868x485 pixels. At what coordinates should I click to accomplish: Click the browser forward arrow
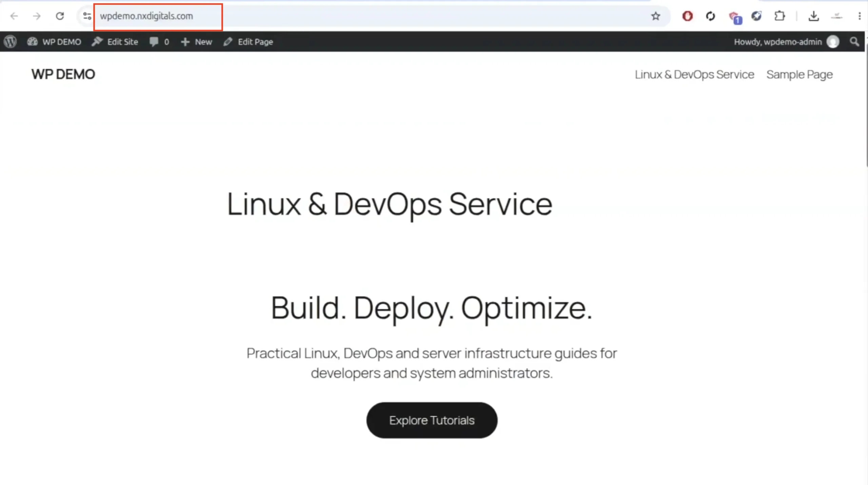pyautogui.click(x=37, y=16)
